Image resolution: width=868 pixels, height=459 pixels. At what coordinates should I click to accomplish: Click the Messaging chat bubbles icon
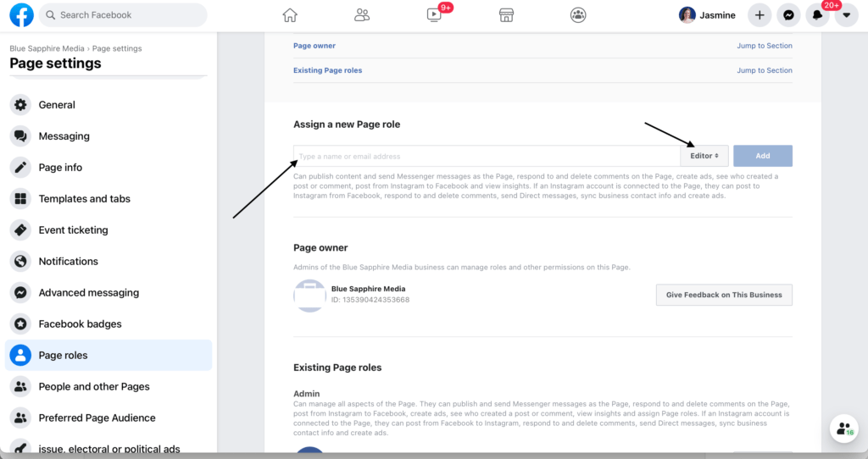point(20,136)
